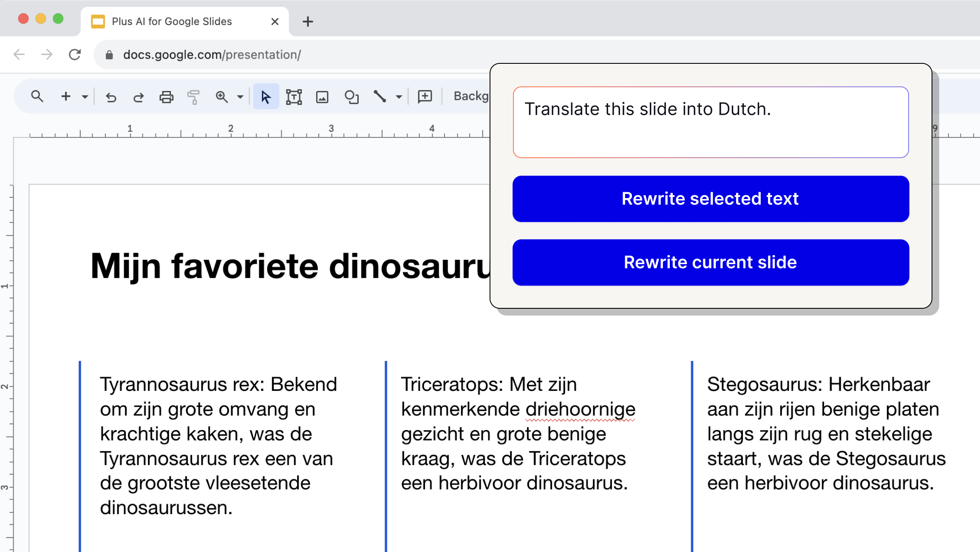This screenshot has width=980, height=552.
Task: Click the green macOS fullscreen button
Action: [x=58, y=19]
